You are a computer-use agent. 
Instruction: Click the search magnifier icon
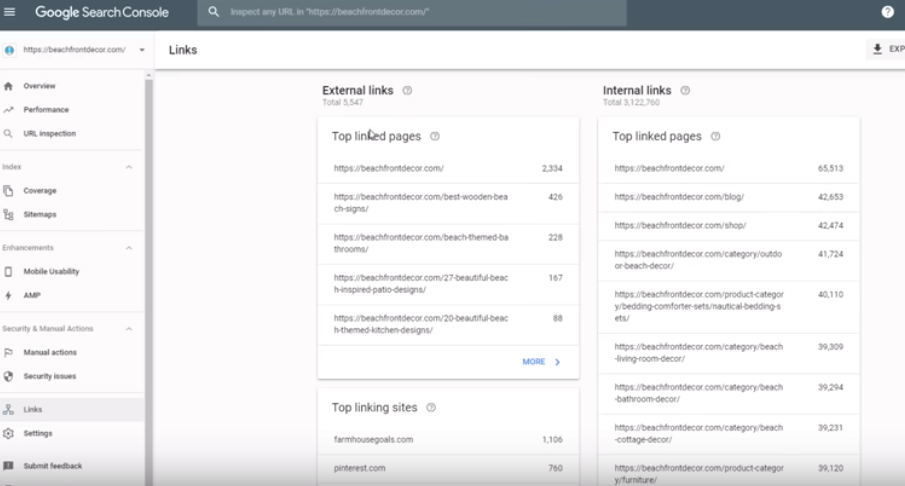click(x=214, y=12)
